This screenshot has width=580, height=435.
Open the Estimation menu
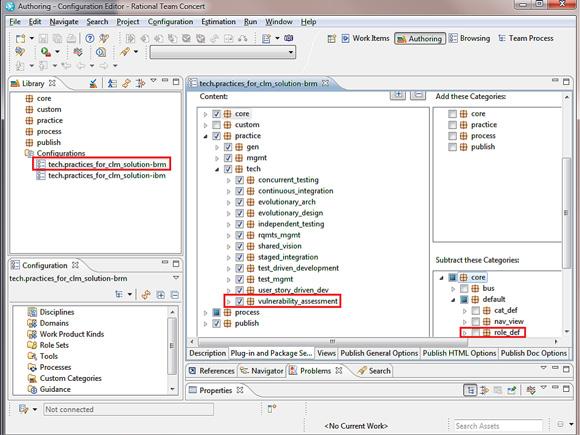point(218,22)
